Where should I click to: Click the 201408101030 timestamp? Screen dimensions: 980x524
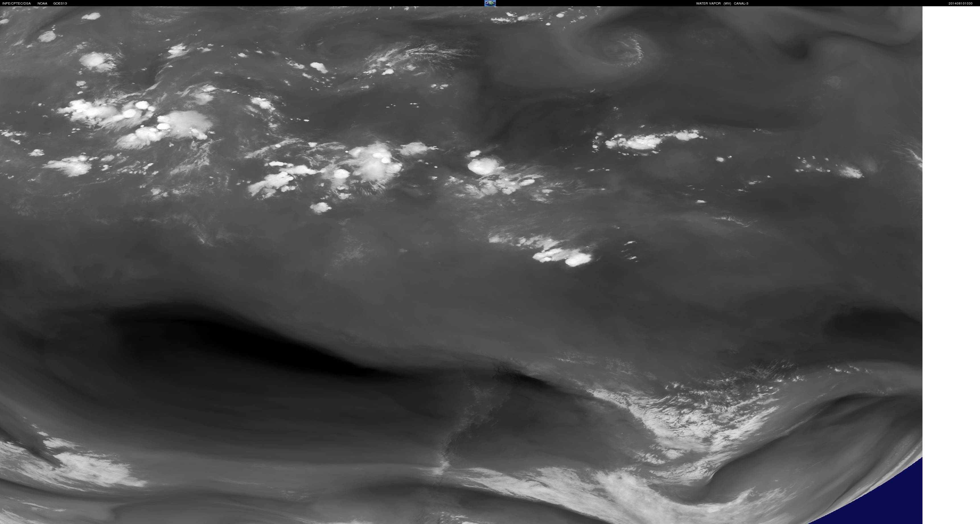coord(960,3)
